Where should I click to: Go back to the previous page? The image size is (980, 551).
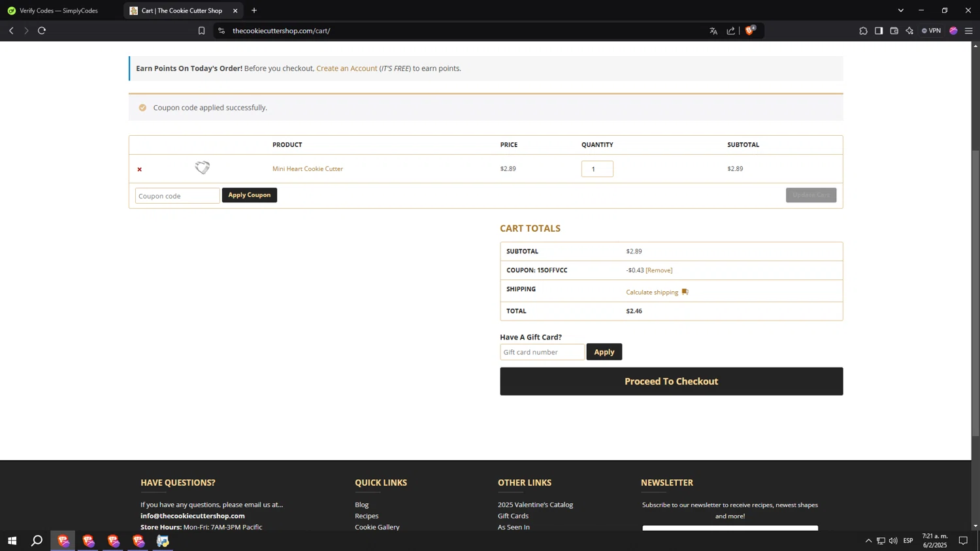[x=11, y=31]
